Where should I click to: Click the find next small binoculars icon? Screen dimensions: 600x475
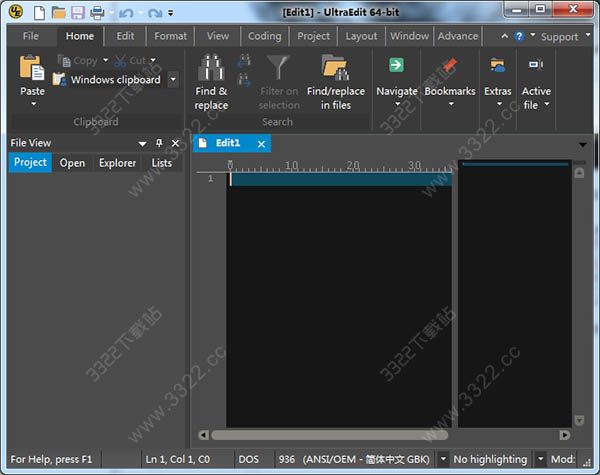pos(244,80)
